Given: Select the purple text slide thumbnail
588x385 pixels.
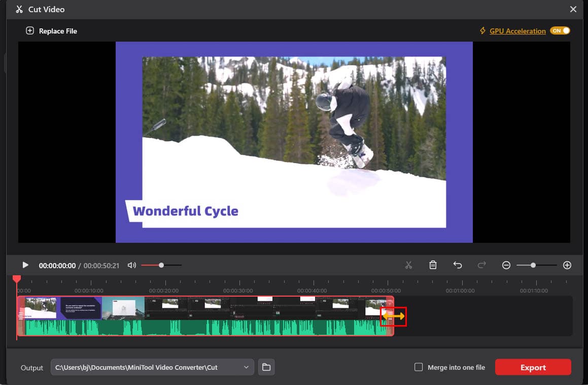Looking at the screenshot, I should 81,308.
